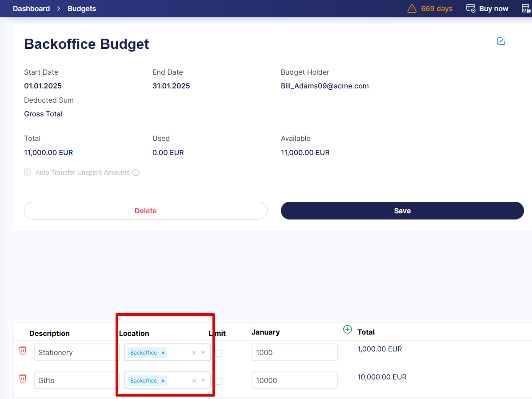Click row total 1,000.00 EUR
The width and height of the screenshot is (532, 399).
tap(380, 349)
